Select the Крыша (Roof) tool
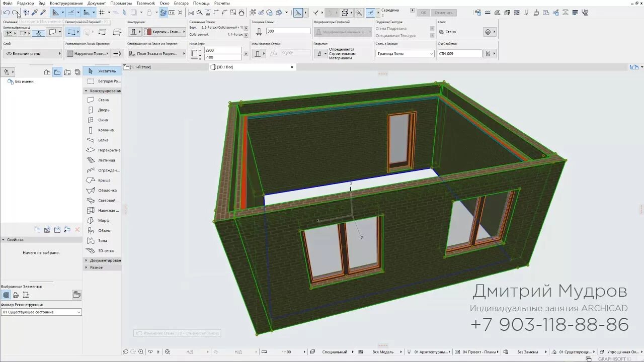This screenshot has width=644, height=362. tap(102, 180)
